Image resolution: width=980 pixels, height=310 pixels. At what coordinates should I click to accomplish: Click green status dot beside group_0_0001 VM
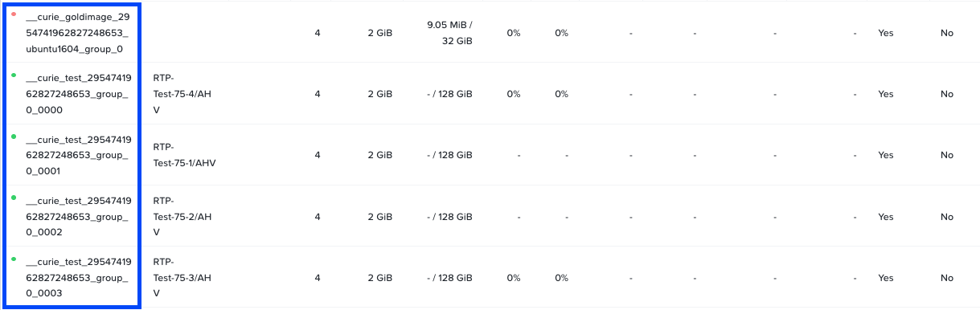[14, 137]
